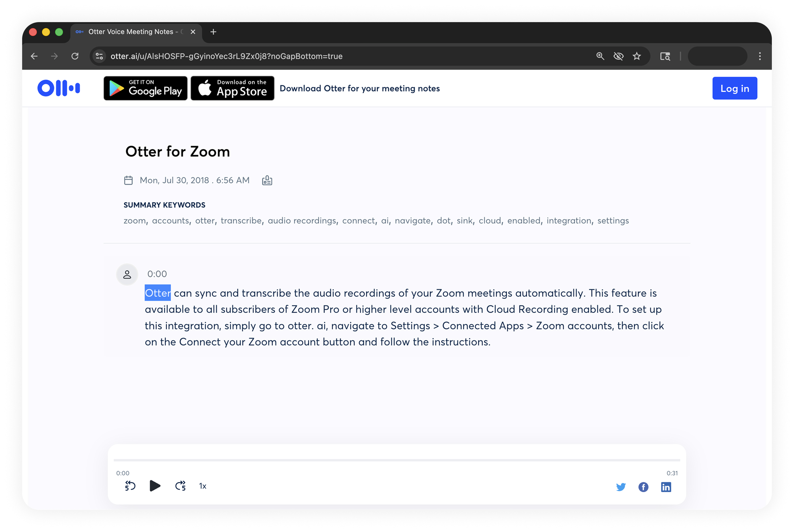Open the Google Play download badge
The width and height of the screenshot is (794, 532).
point(145,88)
